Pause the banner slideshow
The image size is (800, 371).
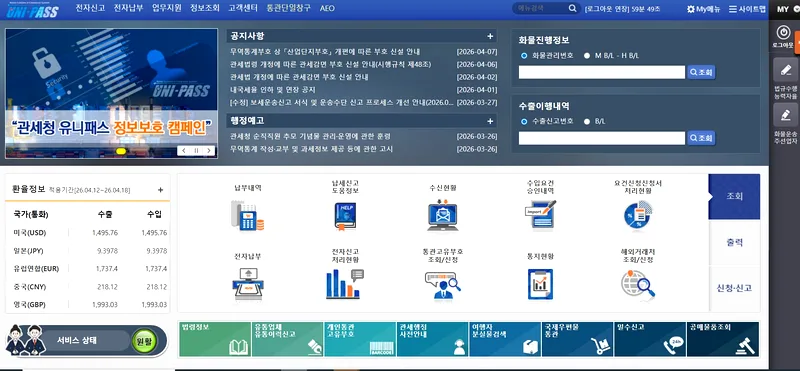tap(196, 151)
